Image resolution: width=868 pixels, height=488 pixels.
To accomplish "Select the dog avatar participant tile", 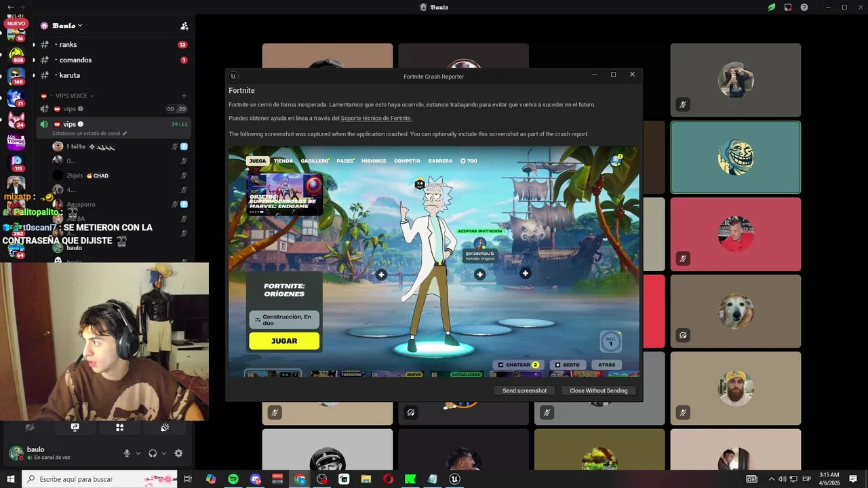I will [736, 311].
